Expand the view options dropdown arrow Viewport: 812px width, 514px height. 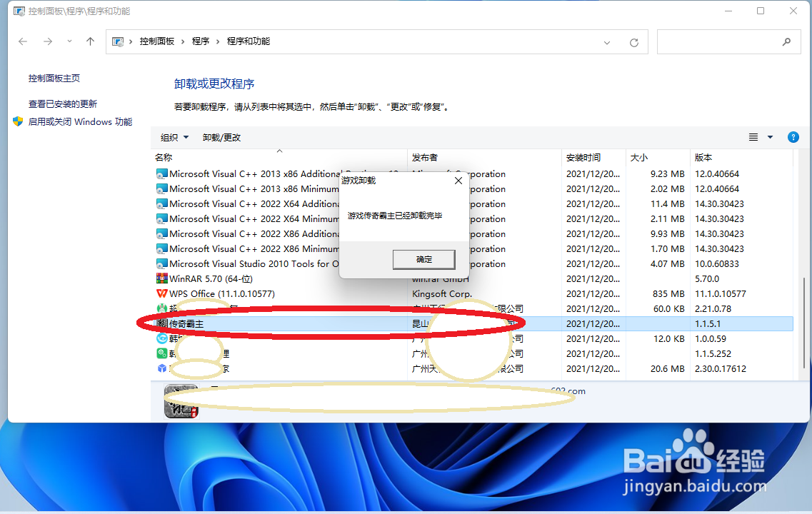(x=770, y=137)
